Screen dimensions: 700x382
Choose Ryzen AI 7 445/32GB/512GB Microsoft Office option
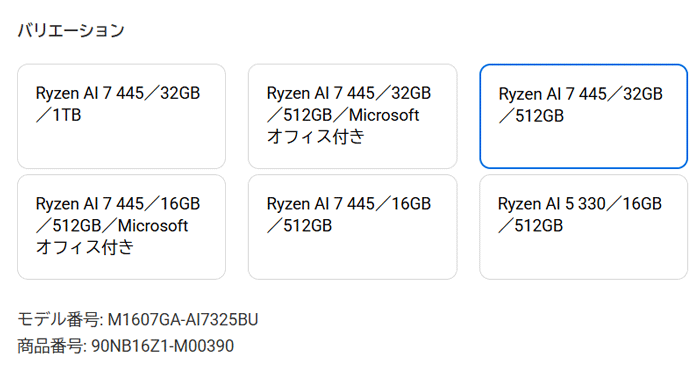(x=353, y=116)
